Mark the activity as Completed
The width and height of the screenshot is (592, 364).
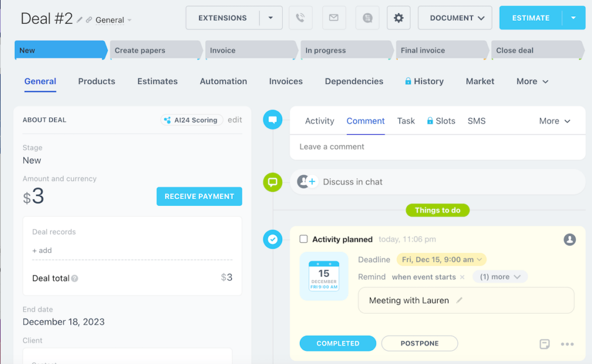pos(338,343)
